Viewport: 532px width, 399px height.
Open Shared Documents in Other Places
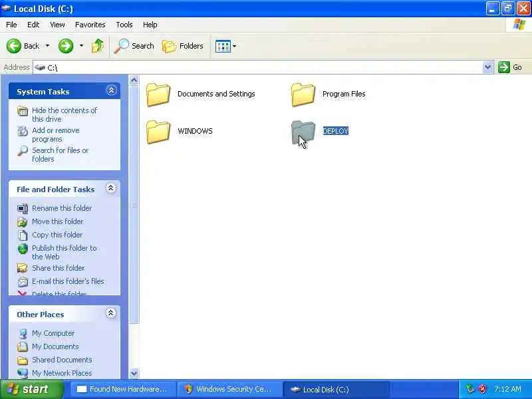[62, 360]
